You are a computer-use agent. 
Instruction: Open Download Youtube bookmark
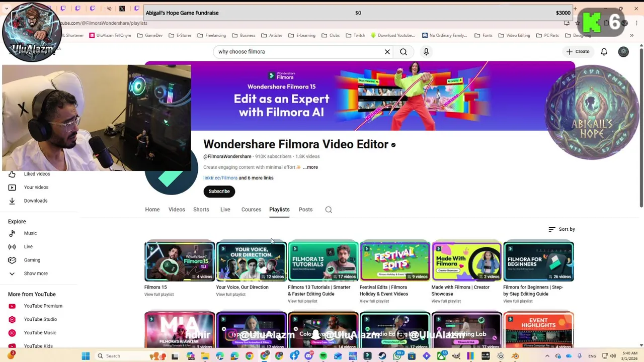392,36
